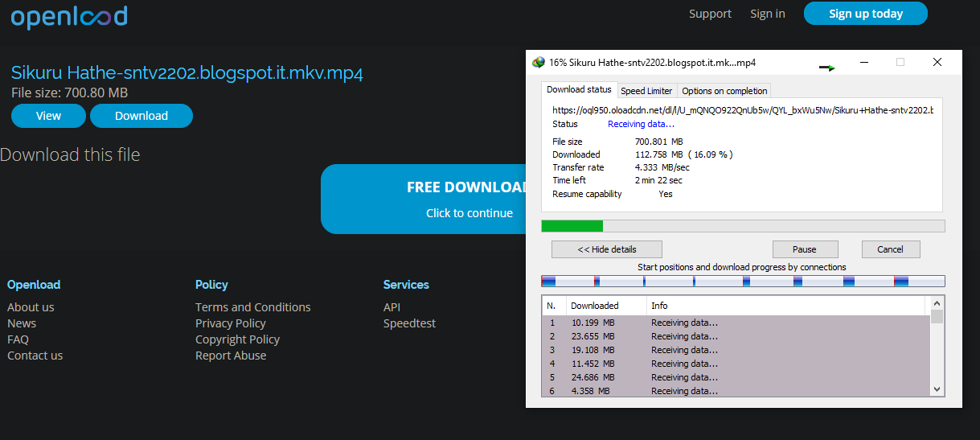This screenshot has height=440, width=980.
Task: Open Privacy Policy link
Action: (x=231, y=323)
